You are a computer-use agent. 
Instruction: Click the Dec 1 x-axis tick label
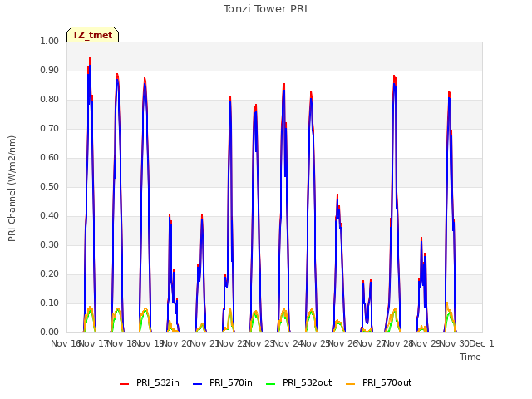tap(482, 343)
